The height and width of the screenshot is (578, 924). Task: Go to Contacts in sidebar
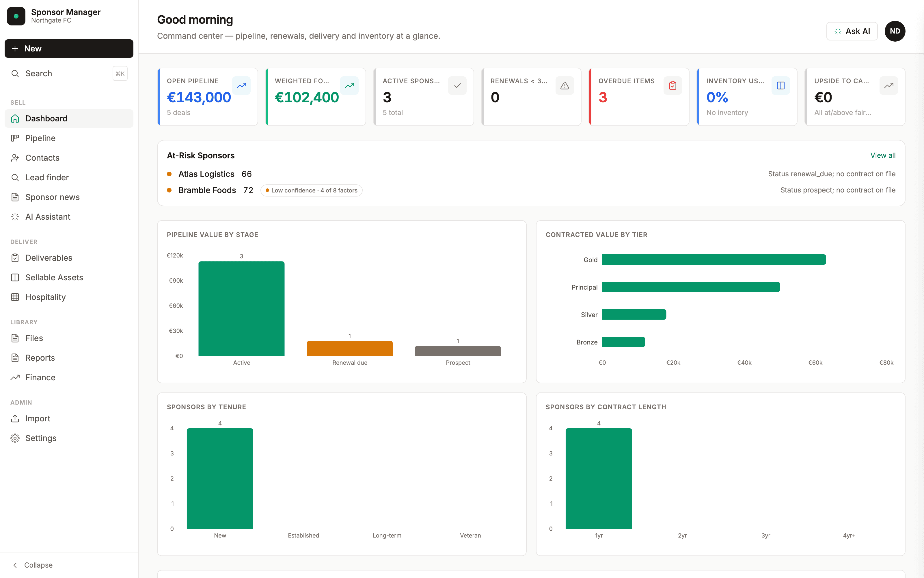click(69, 158)
